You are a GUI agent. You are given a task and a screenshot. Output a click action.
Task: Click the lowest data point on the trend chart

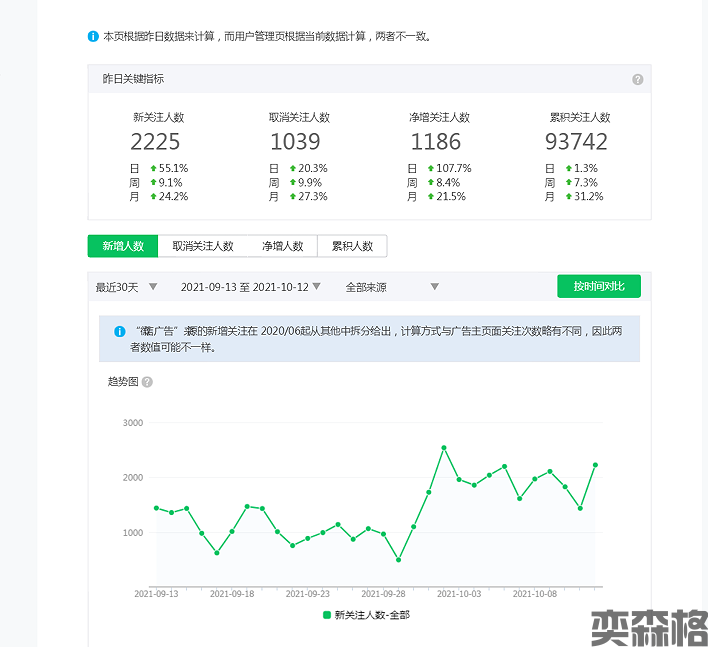coord(398,560)
